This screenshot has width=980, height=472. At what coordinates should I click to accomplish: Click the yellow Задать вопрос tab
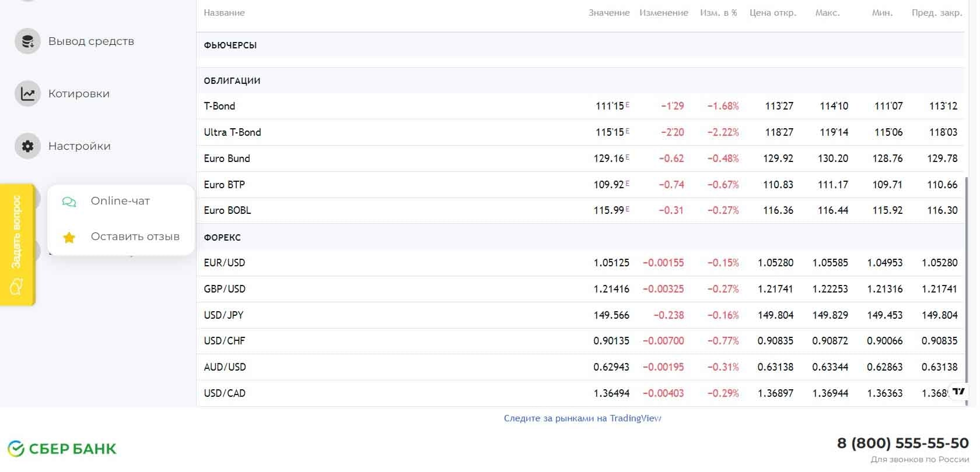click(17, 245)
